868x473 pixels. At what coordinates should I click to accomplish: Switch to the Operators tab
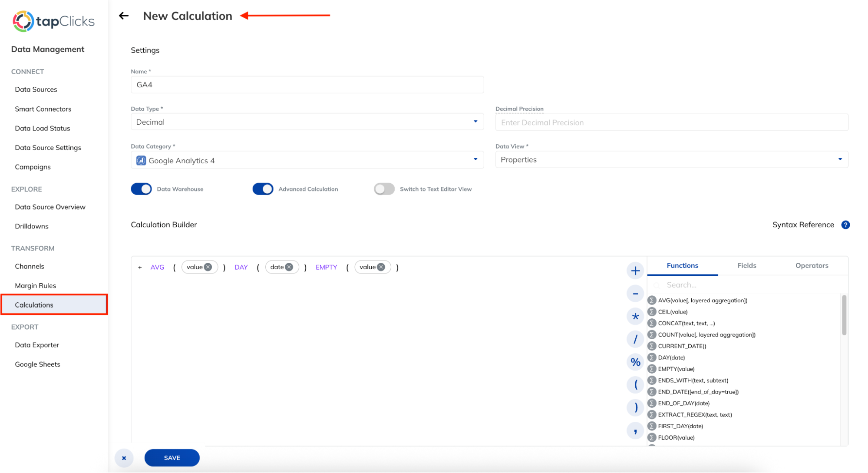point(812,265)
